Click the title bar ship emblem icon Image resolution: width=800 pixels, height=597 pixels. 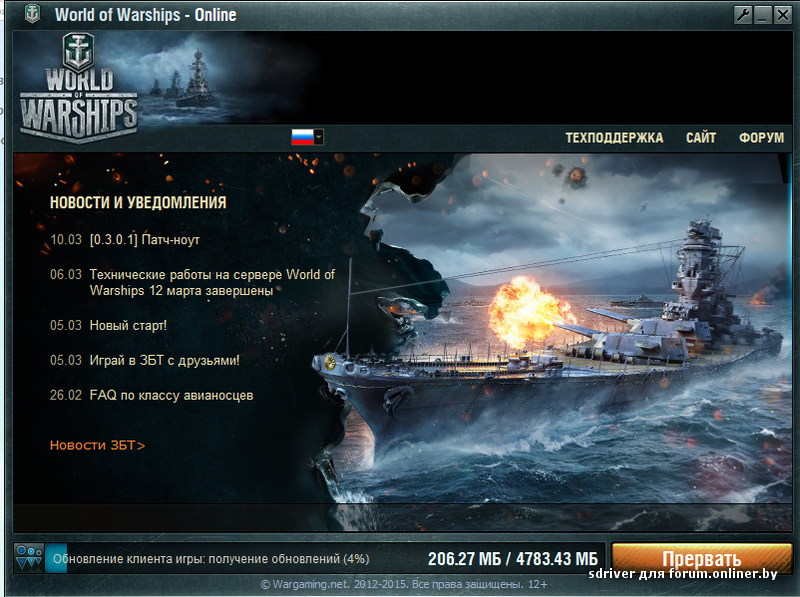tap(33, 14)
